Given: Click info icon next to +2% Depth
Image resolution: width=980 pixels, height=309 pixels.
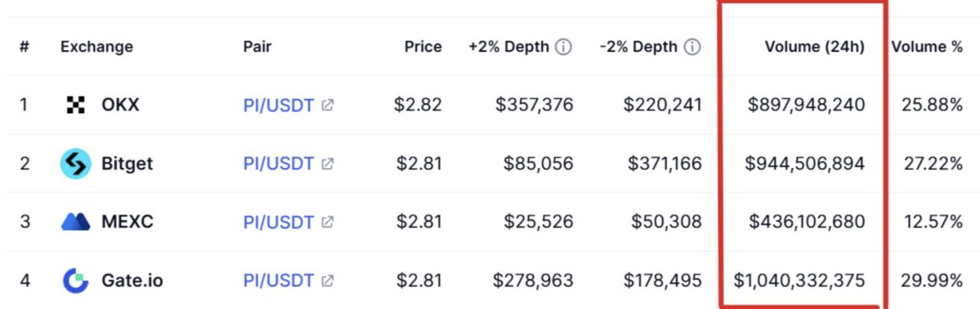Looking at the screenshot, I should tap(563, 47).
